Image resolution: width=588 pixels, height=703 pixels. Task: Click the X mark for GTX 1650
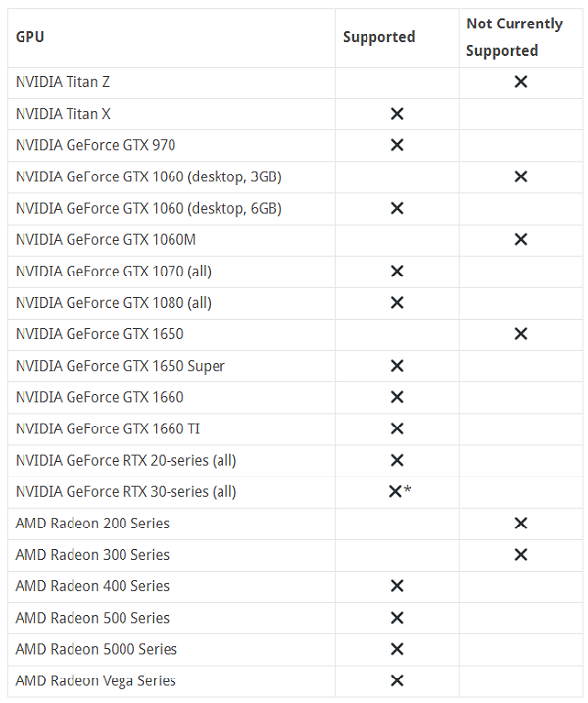tap(521, 334)
